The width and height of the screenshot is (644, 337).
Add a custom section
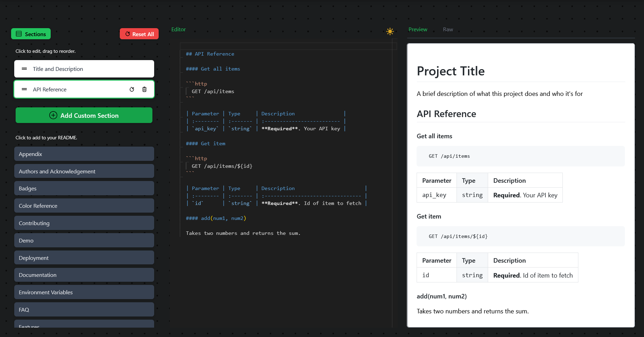(x=84, y=115)
